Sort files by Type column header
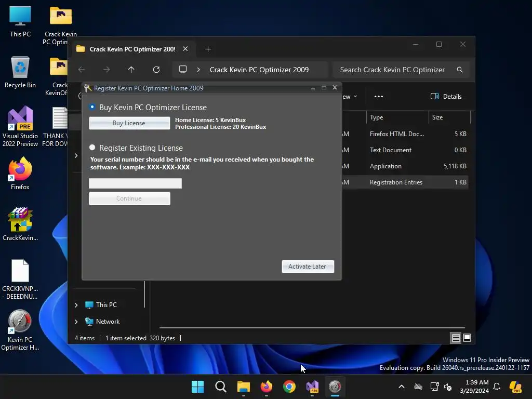 (397, 117)
